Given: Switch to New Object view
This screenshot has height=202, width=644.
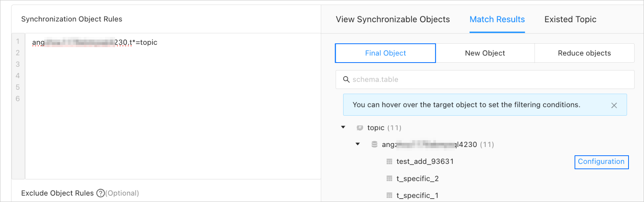Looking at the screenshot, I should tap(485, 53).
